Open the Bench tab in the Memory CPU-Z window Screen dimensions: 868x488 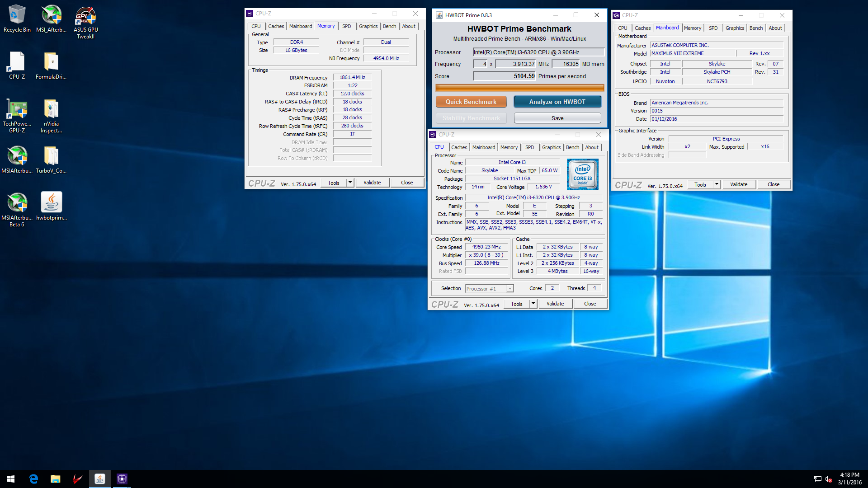(x=389, y=26)
